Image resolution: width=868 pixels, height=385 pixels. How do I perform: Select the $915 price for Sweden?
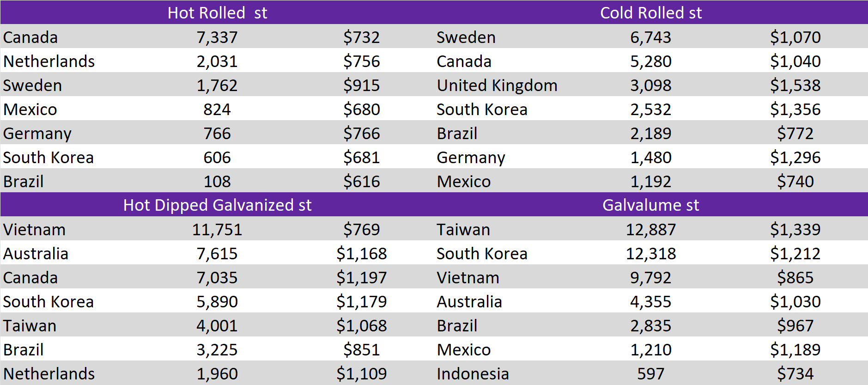pos(361,85)
